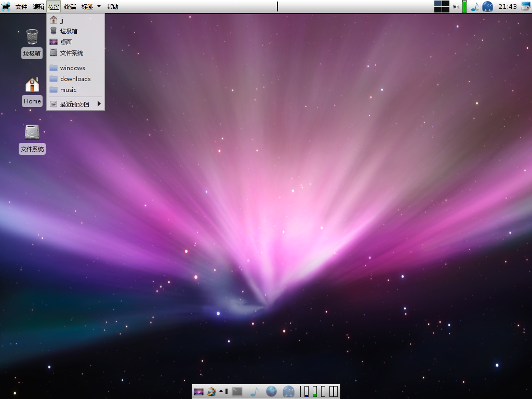Open the windows bookmark folder

point(75,68)
